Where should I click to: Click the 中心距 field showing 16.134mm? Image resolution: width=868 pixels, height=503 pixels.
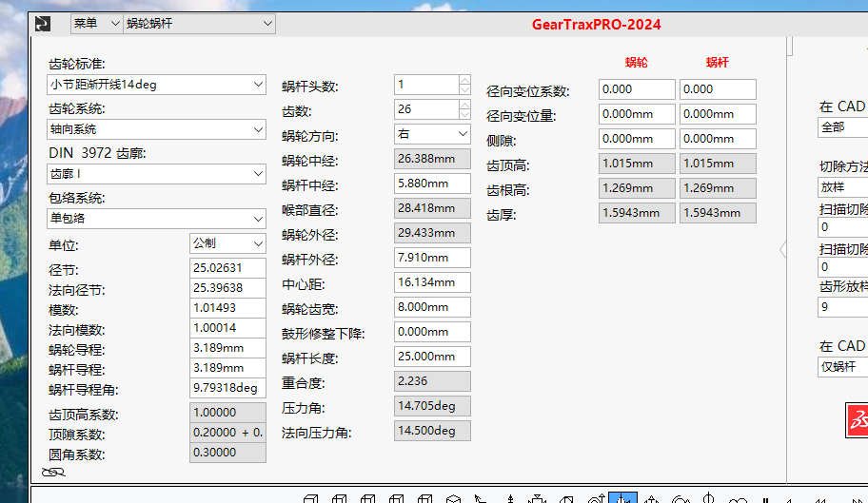[x=432, y=282]
